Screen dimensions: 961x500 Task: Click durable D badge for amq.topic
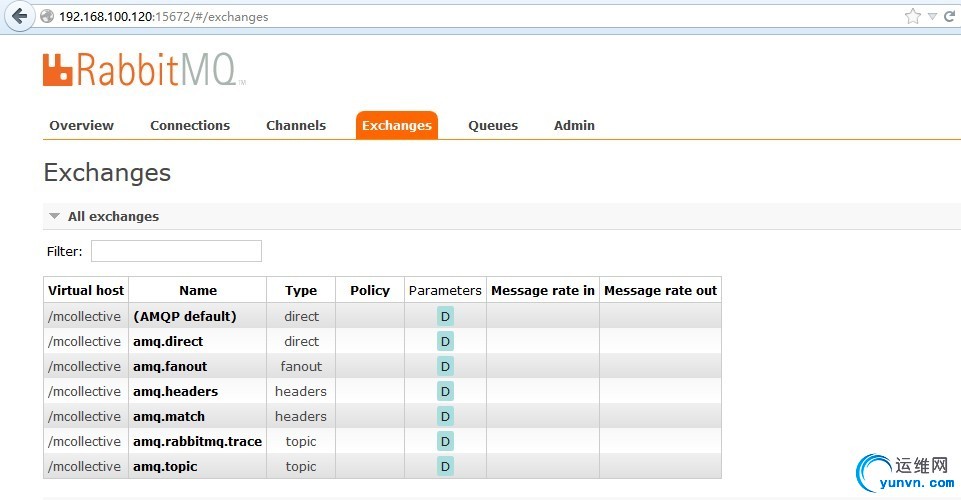click(446, 467)
